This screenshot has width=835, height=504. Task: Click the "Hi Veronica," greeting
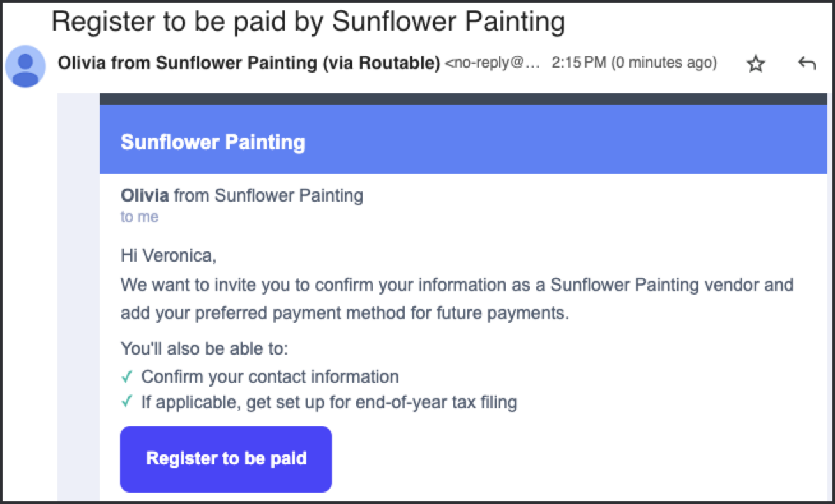[169, 256]
